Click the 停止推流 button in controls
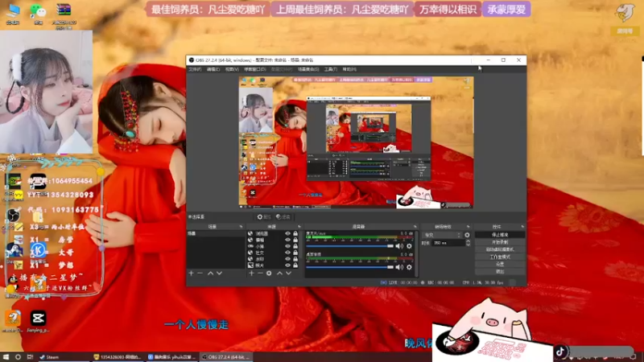 click(500, 235)
